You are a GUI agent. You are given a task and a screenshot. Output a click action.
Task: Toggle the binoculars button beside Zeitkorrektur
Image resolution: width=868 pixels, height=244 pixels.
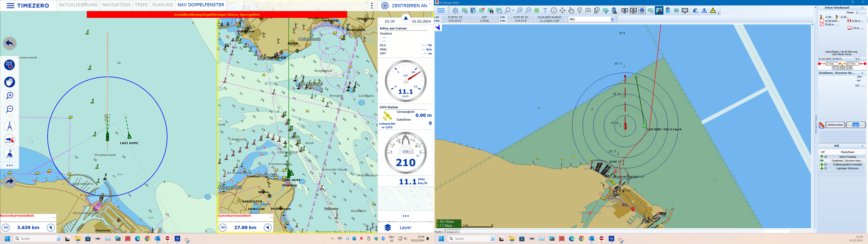(x=856, y=125)
